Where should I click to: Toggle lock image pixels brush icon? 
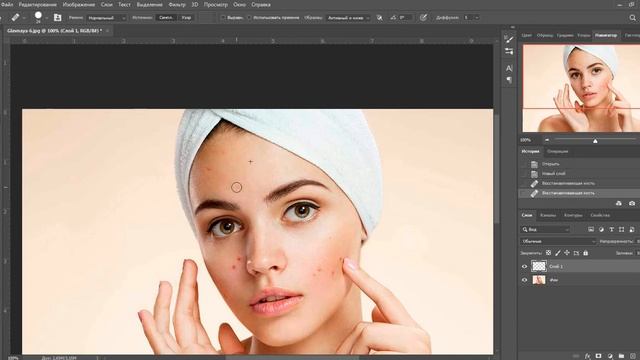click(x=558, y=253)
